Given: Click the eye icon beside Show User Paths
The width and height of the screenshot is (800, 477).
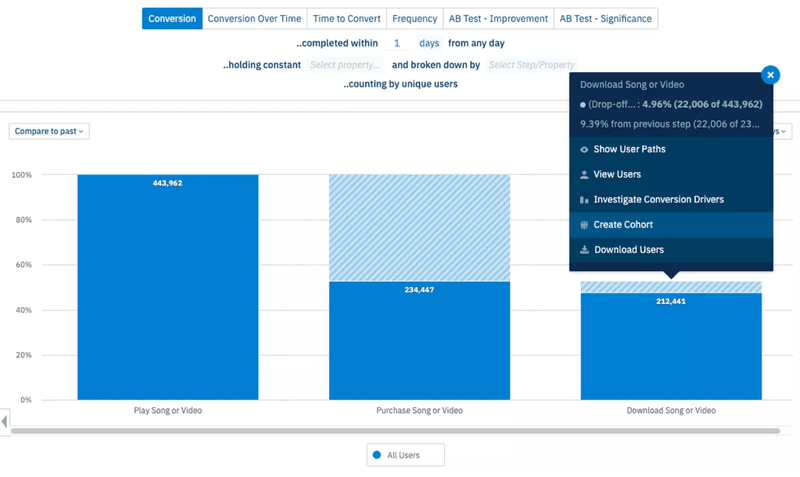Looking at the screenshot, I should (x=584, y=150).
